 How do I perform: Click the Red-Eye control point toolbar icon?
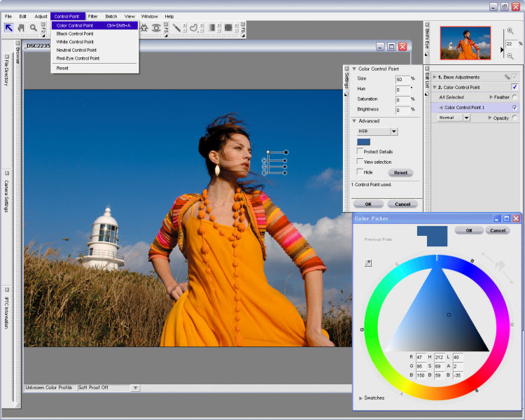point(156,28)
